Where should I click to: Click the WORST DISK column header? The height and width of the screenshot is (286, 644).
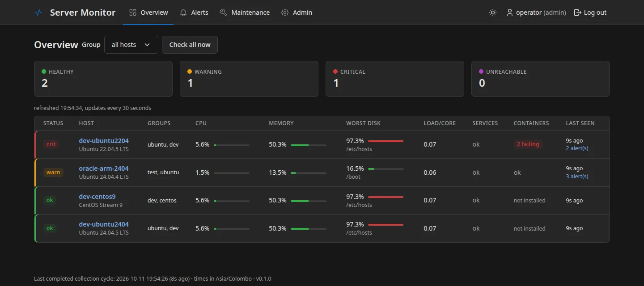[364, 123]
